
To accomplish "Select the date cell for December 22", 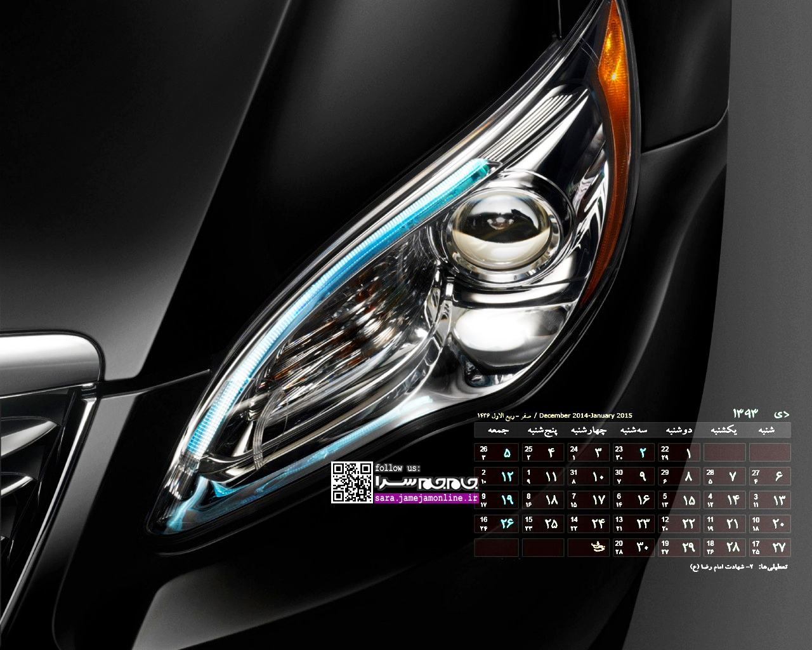I will coord(679,453).
